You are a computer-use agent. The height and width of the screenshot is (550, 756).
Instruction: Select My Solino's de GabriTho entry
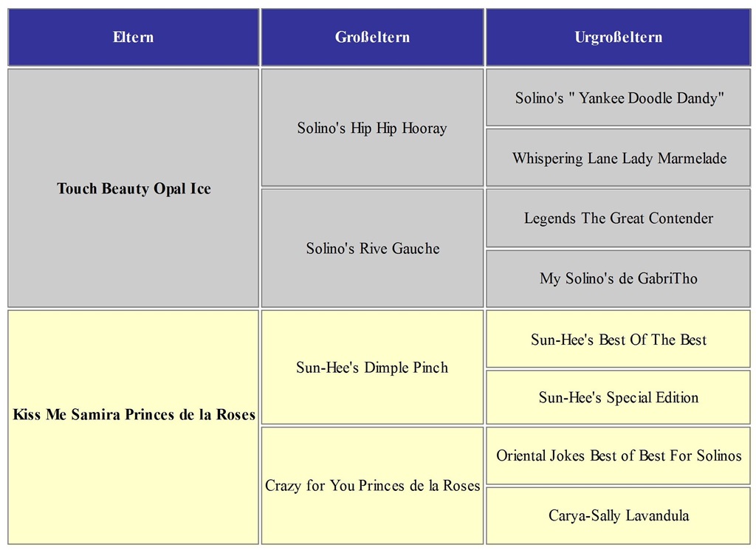[x=619, y=279]
